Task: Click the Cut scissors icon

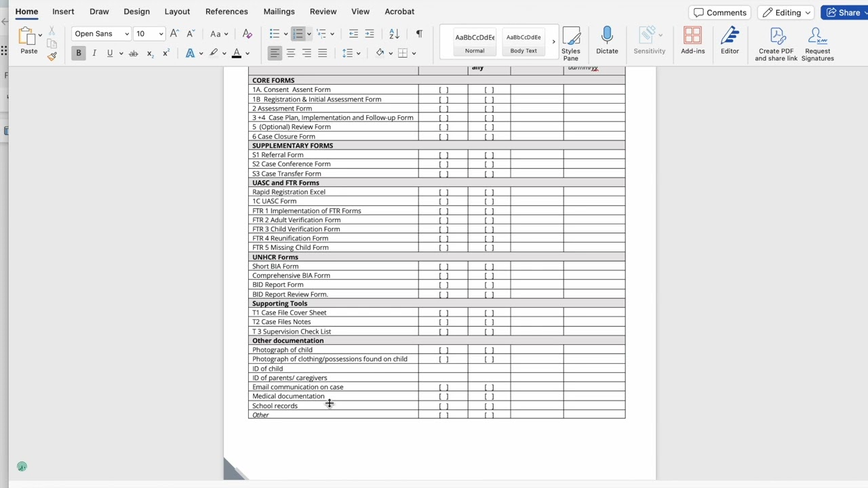Action: [x=52, y=31]
